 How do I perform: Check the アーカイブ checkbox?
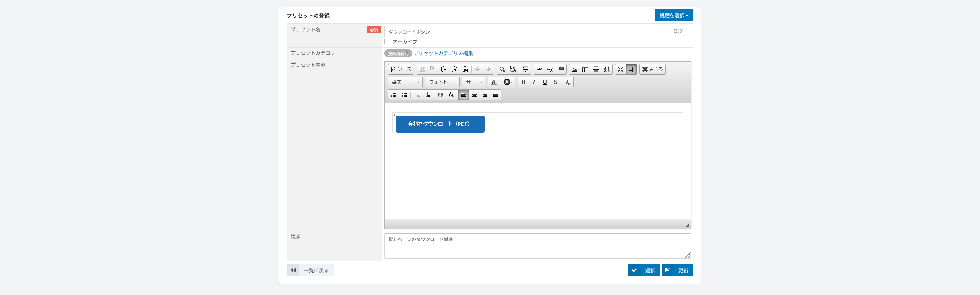point(387,41)
